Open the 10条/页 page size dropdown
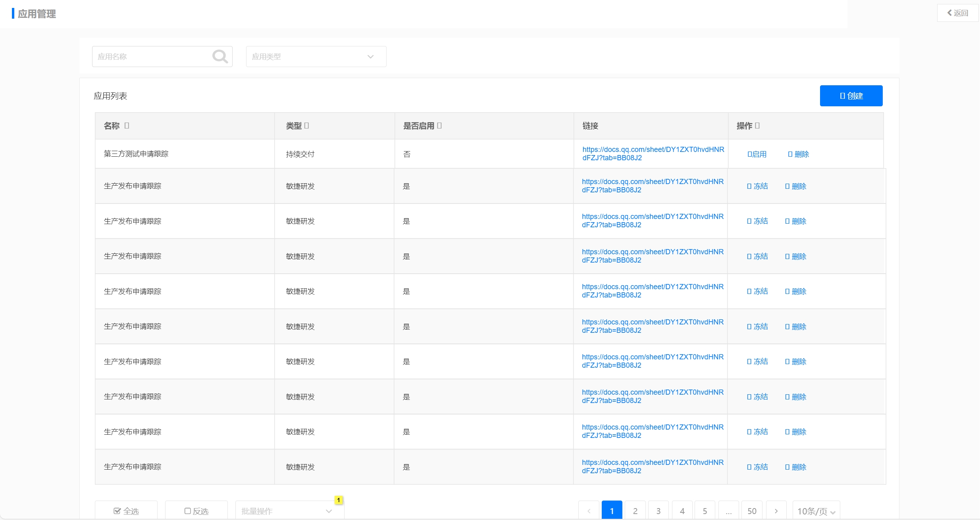 click(x=816, y=511)
